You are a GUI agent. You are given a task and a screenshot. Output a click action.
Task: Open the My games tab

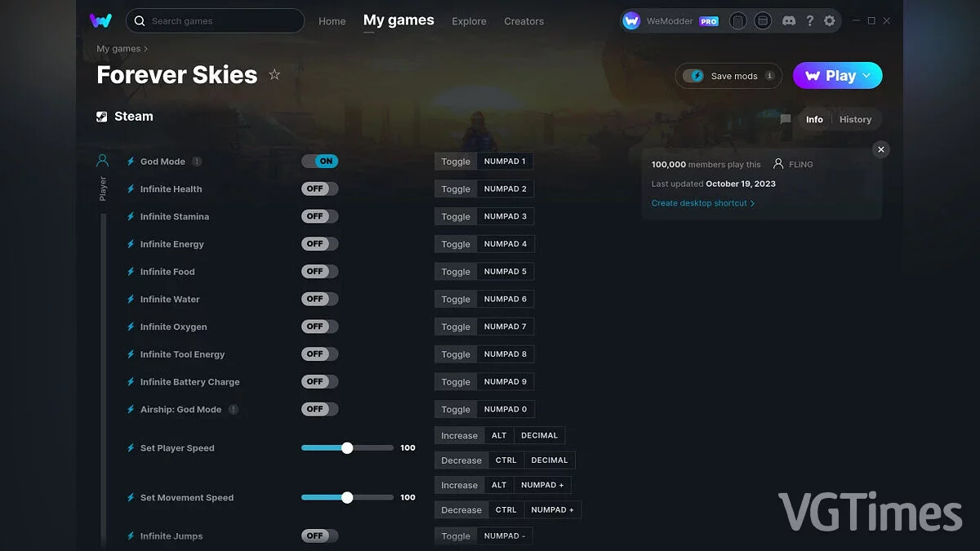tap(399, 20)
